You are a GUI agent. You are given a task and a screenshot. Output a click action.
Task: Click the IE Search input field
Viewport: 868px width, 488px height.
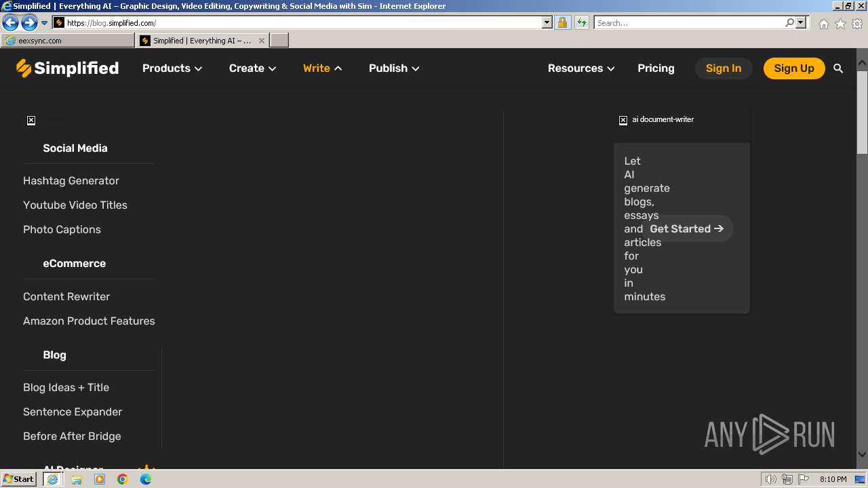click(x=688, y=22)
